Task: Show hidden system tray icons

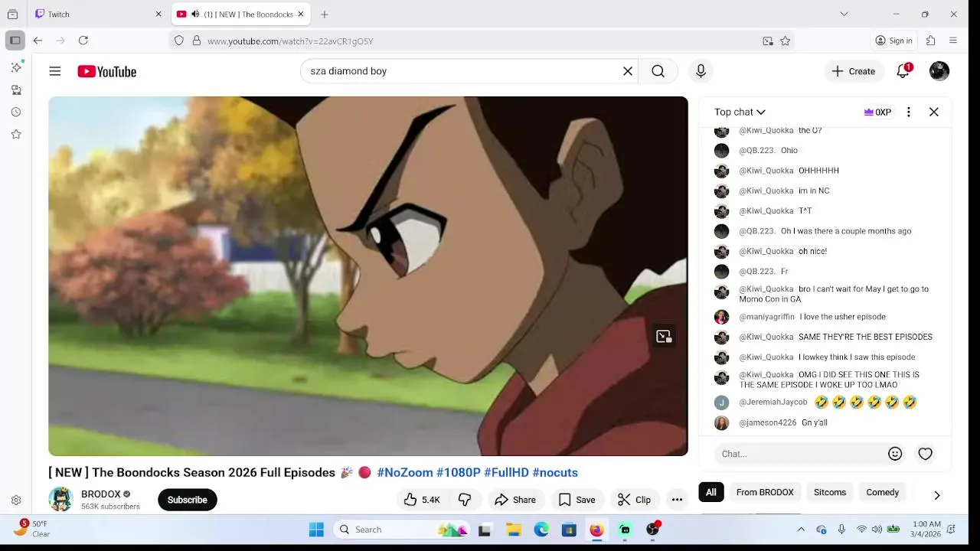Action: (801, 530)
